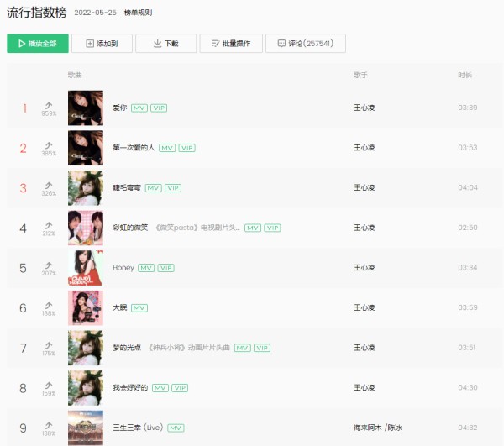Play all songs with 播放全部 button
Screen dimensions: 504x446
coord(38,44)
